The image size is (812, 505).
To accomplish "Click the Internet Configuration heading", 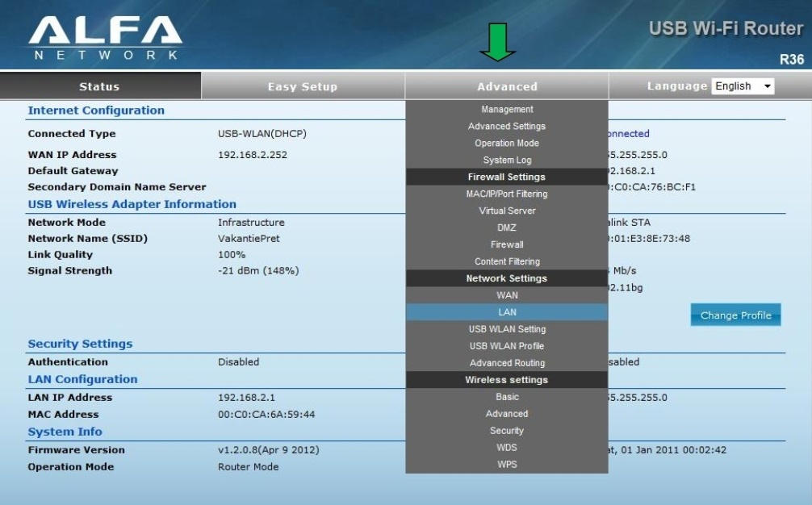I will 96,111.
